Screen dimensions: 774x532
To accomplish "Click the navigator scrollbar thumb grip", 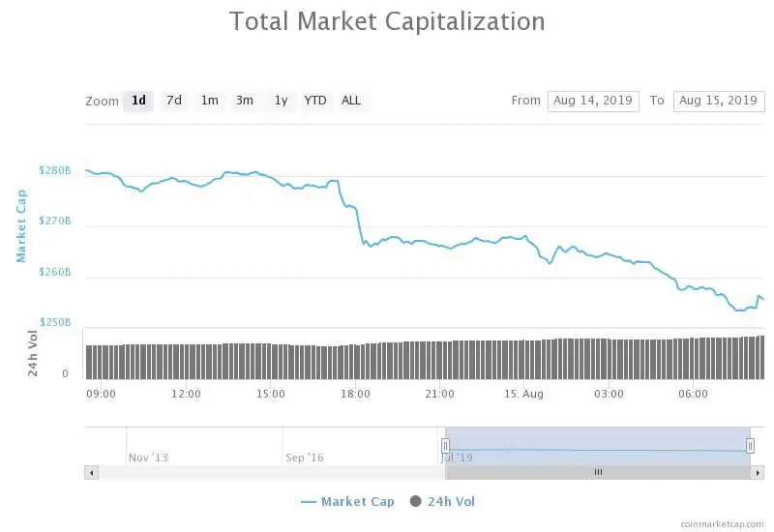I will click(598, 472).
